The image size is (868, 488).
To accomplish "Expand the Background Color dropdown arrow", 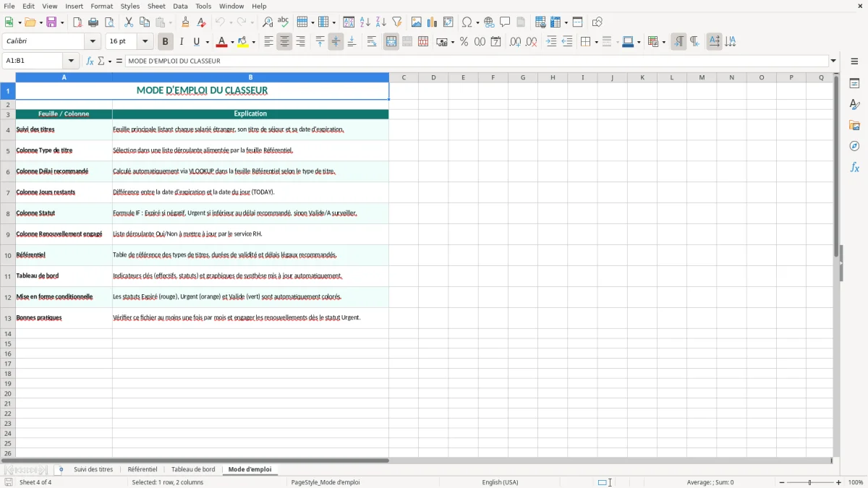I will tap(253, 43).
